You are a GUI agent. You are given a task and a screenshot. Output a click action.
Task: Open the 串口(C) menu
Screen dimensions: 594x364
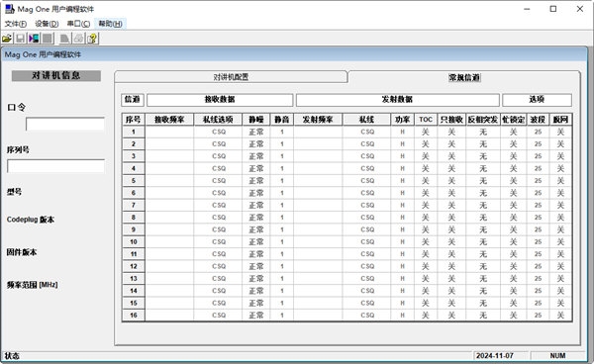click(x=78, y=24)
